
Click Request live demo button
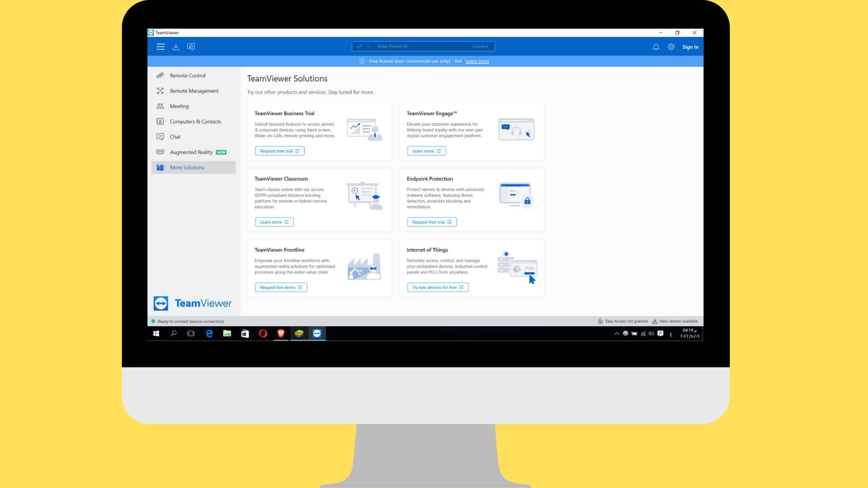(281, 287)
